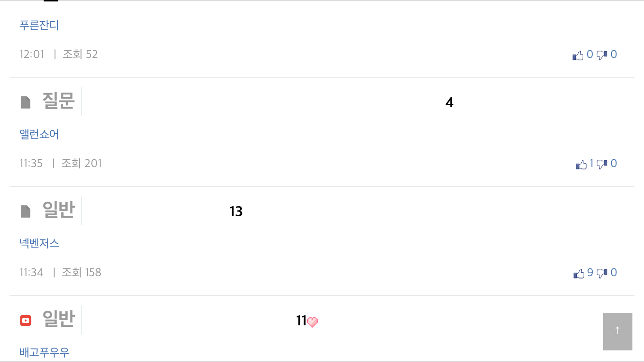This screenshot has height=362, width=644.
Task: Open the 13 comments on 넥벤저스's post
Action: pyautogui.click(x=236, y=212)
